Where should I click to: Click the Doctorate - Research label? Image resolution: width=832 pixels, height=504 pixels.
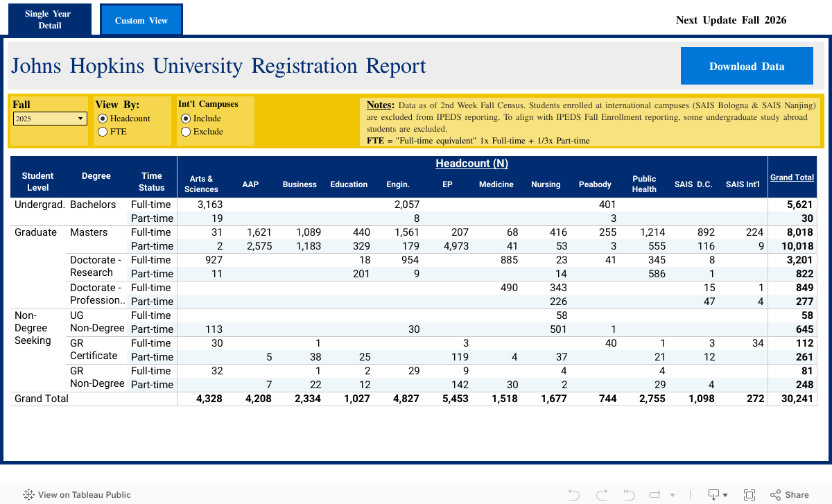pyautogui.click(x=96, y=266)
